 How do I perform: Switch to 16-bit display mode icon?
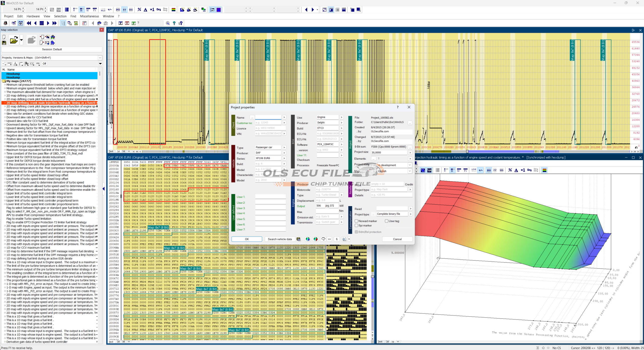[x=81, y=10]
